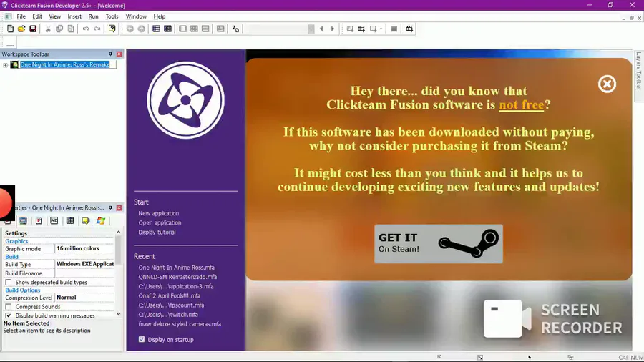The height and width of the screenshot is (362, 644).
Task: Open the Window menu
Action: pos(136,17)
